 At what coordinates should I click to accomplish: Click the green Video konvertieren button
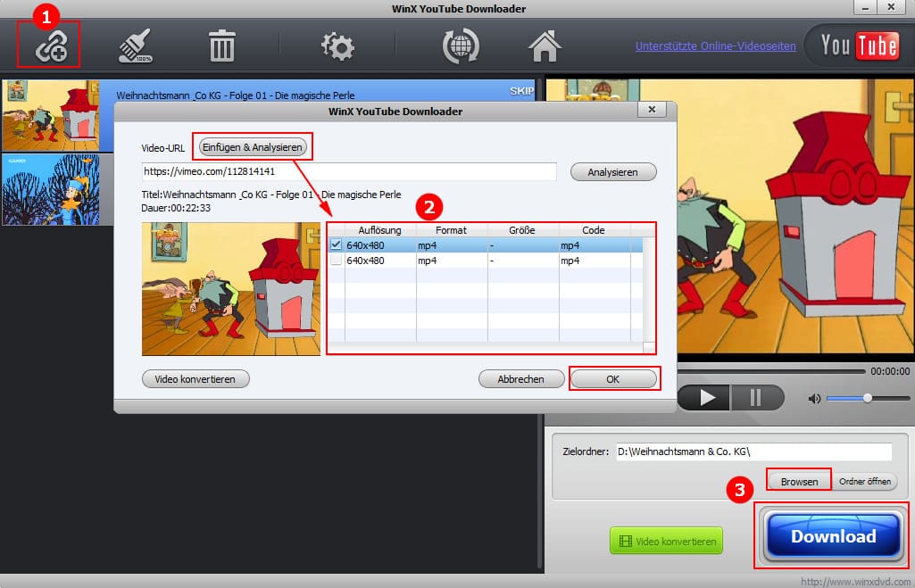667,541
